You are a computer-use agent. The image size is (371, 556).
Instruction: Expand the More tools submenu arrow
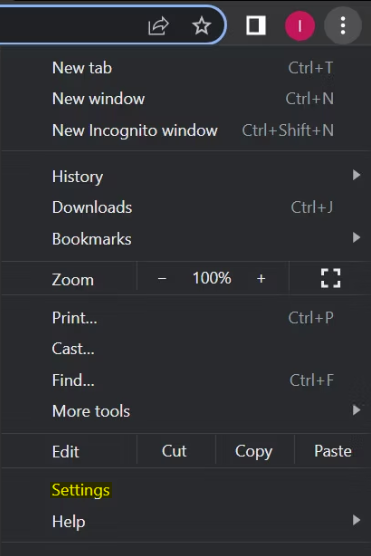pos(356,410)
